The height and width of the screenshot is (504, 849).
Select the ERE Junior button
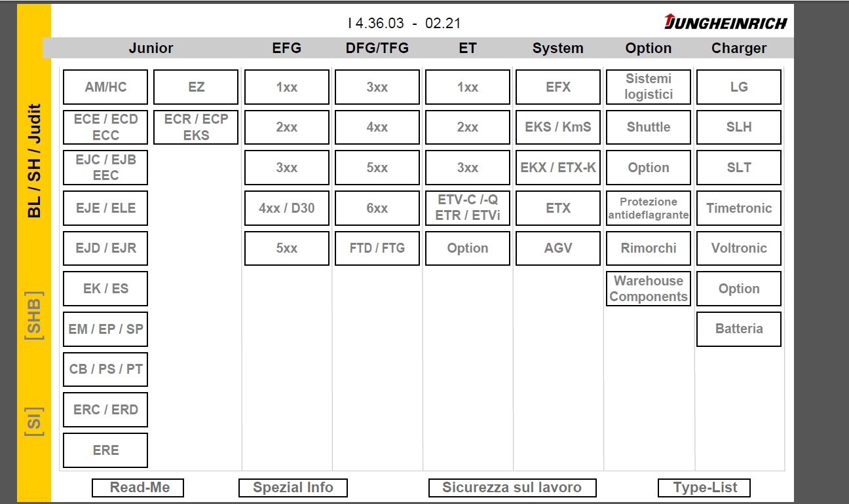pyautogui.click(x=105, y=450)
